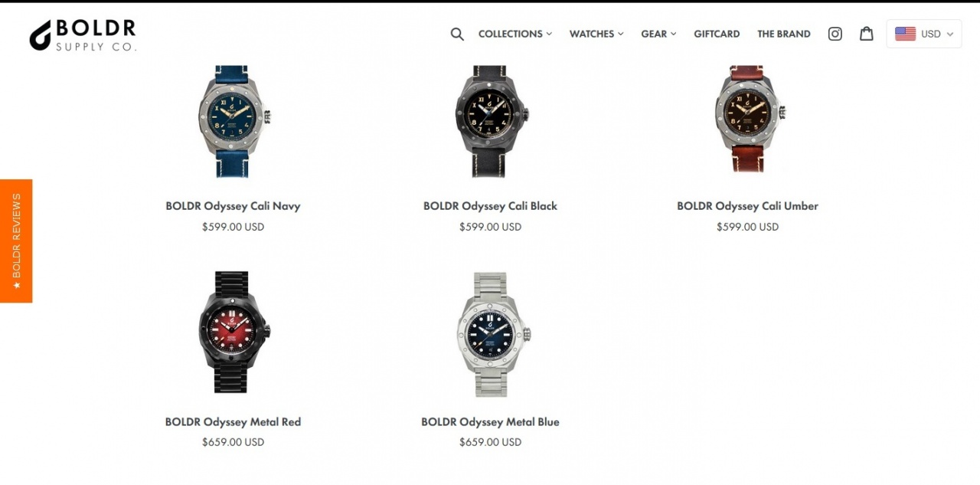Open BOLDR Odyssey Metal Blue product link
The height and width of the screenshot is (485, 980).
(x=490, y=422)
